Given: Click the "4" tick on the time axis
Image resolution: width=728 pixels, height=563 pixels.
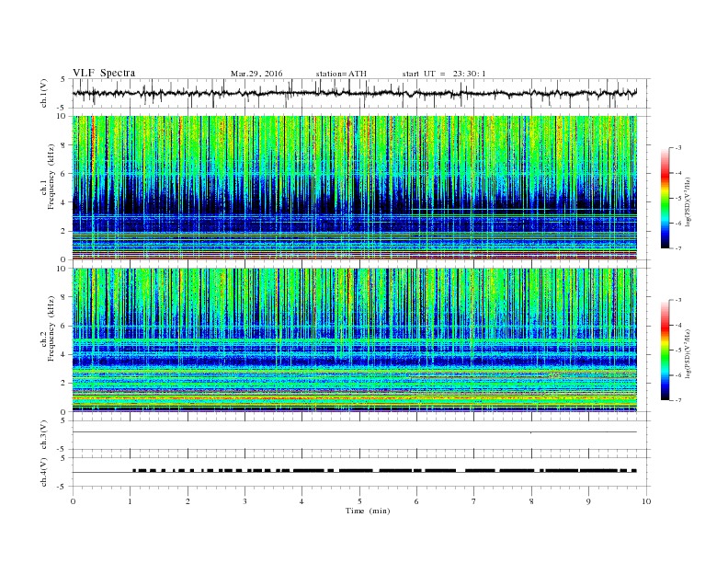Looking at the screenshot, I should tap(301, 501).
